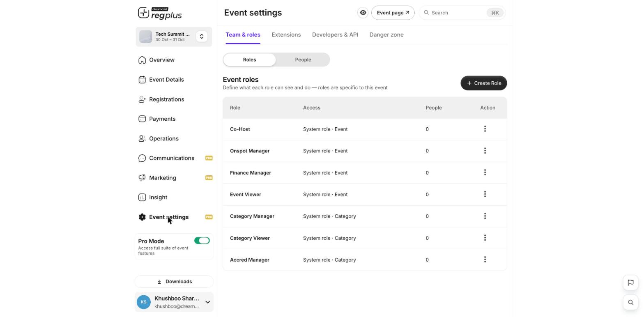Viewport: 644px width, 317px height.
Task: Open action menu for Event Viewer
Action: click(x=485, y=194)
